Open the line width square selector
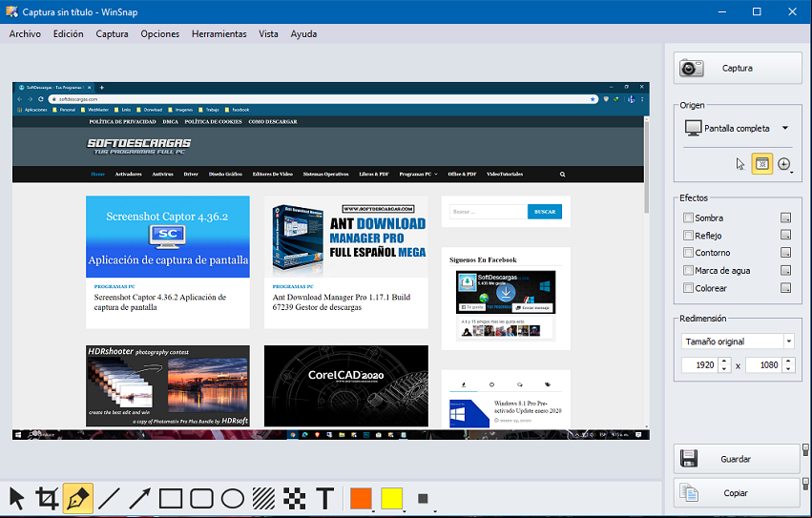This screenshot has height=518, width=812. [x=423, y=498]
